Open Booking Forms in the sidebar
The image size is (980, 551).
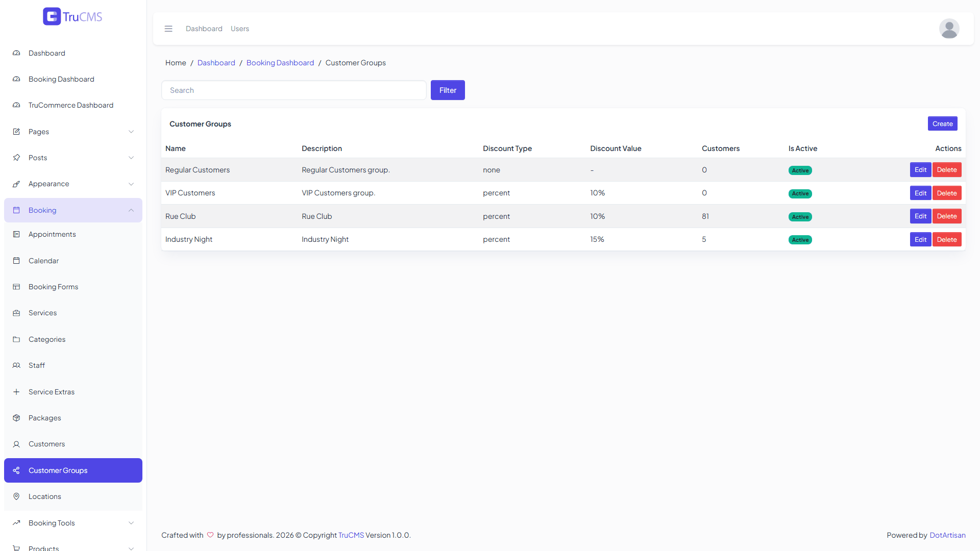(x=73, y=287)
